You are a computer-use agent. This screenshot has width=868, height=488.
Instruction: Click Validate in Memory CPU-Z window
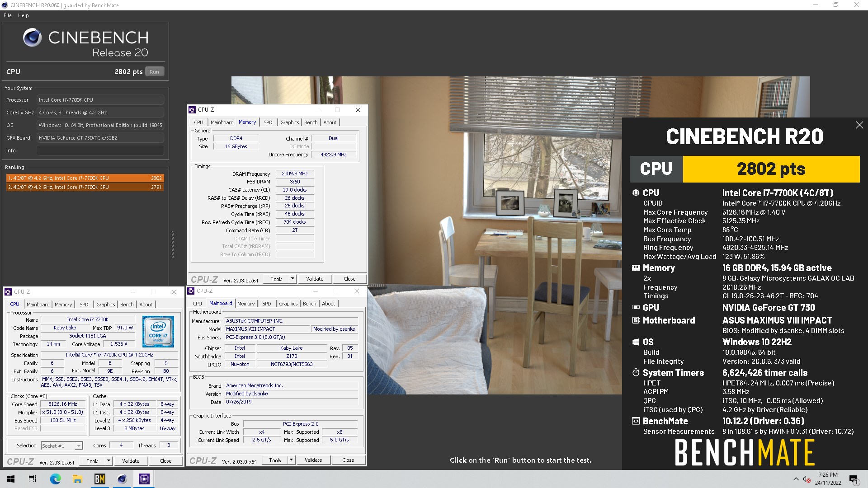[x=315, y=279]
